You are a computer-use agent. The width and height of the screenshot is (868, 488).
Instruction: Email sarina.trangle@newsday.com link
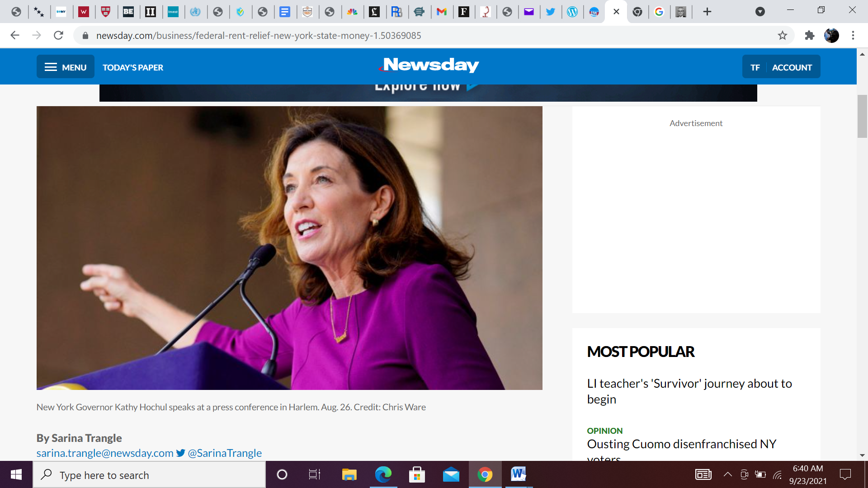(x=105, y=453)
